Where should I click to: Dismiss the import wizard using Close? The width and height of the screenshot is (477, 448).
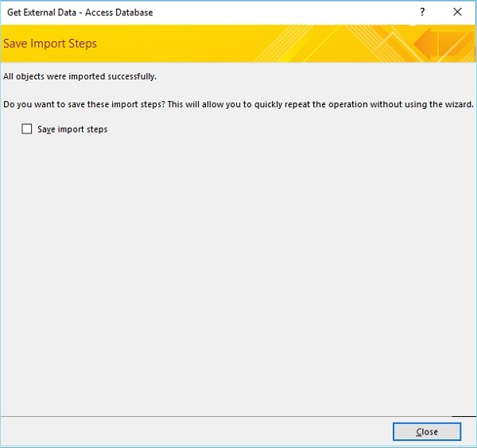427,431
